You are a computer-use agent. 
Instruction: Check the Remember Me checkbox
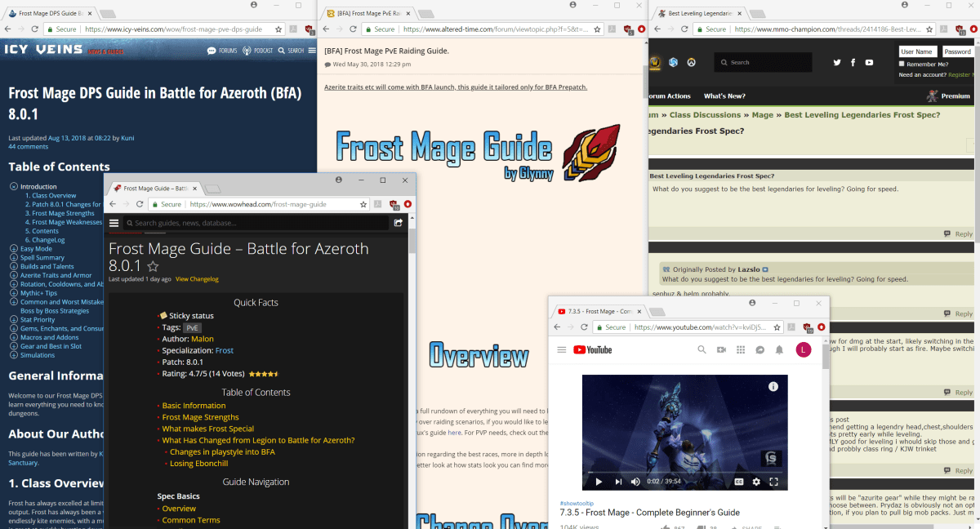pyautogui.click(x=902, y=63)
